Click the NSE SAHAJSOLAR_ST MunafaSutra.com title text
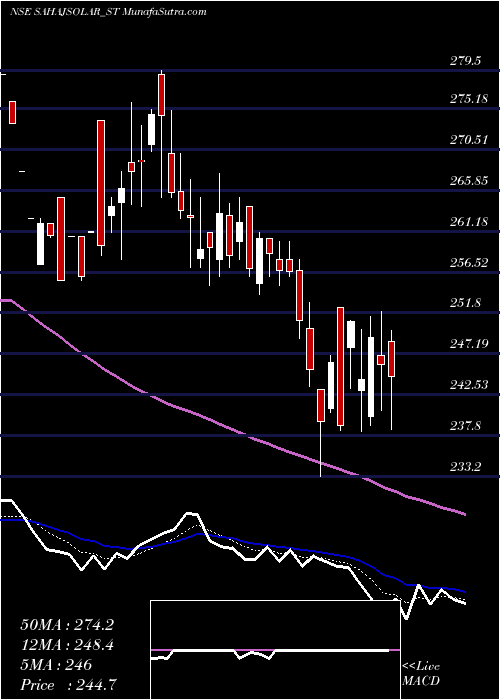Image resolution: width=500 pixels, height=700 pixels. (108, 12)
